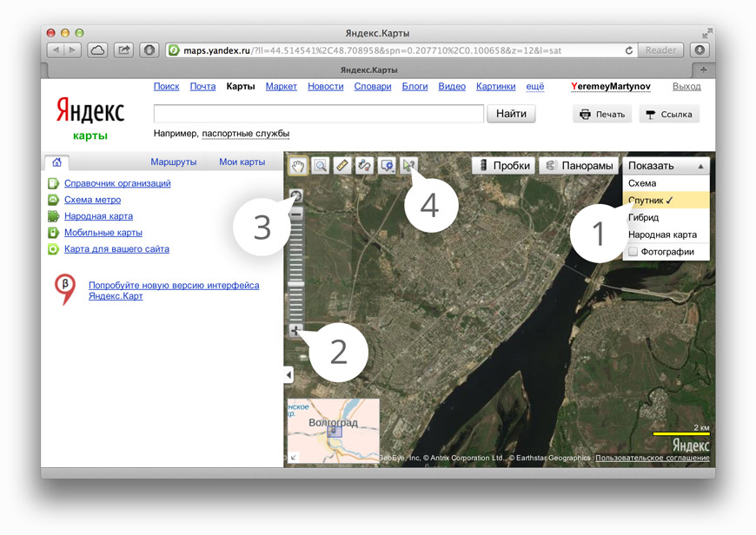Click the red beta map pin icon
Image resolution: width=756 pixels, height=535 pixels.
pyautogui.click(x=65, y=289)
